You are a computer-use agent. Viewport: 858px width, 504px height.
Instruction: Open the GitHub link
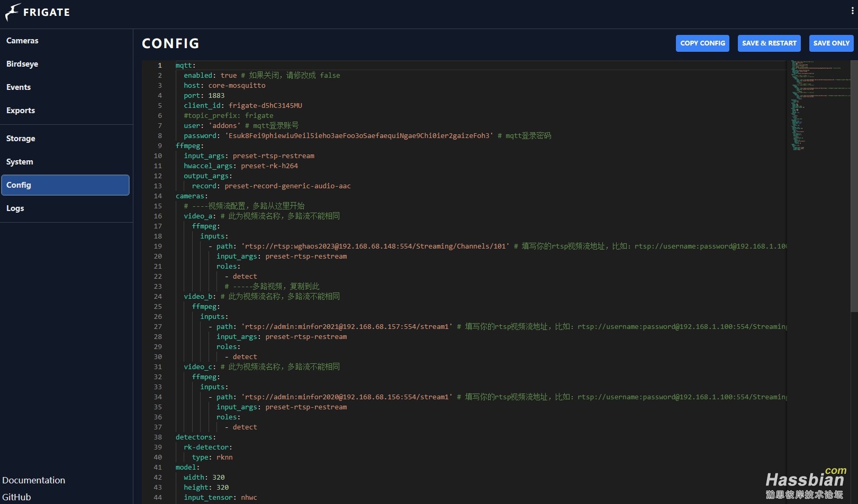click(16, 497)
